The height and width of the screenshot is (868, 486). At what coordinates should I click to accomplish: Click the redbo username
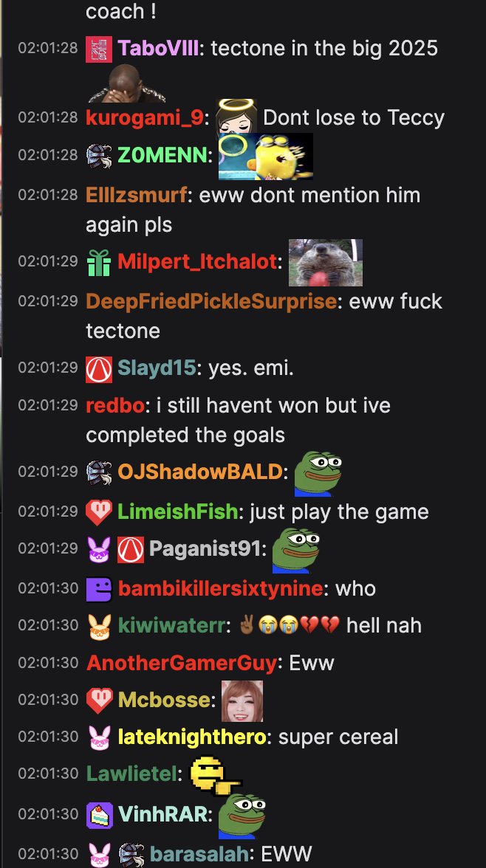tap(114, 406)
